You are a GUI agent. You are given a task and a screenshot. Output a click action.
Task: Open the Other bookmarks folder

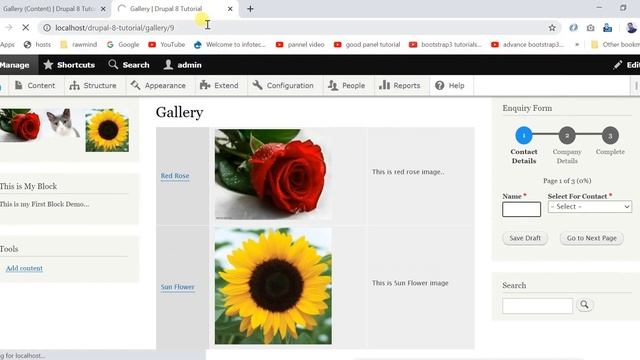615,44
